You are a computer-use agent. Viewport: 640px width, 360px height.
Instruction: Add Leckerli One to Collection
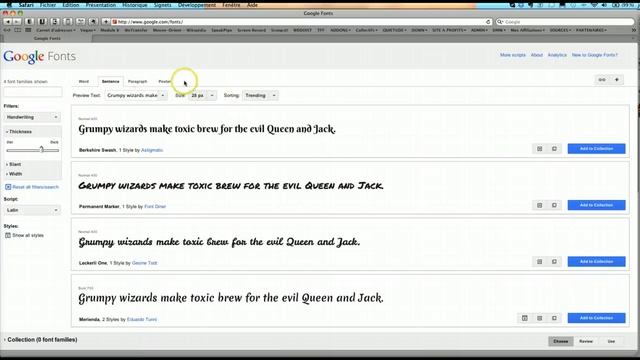tap(596, 261)
